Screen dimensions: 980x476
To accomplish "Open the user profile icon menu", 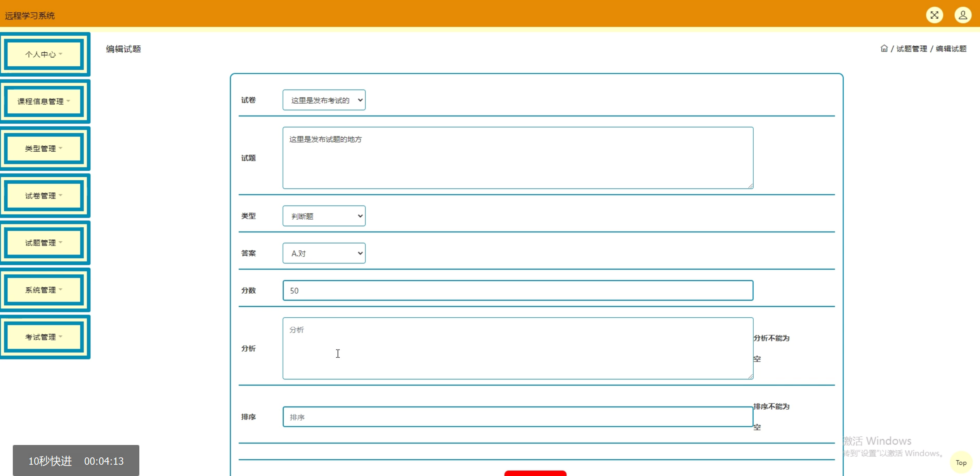I will (x=963, y=15).
